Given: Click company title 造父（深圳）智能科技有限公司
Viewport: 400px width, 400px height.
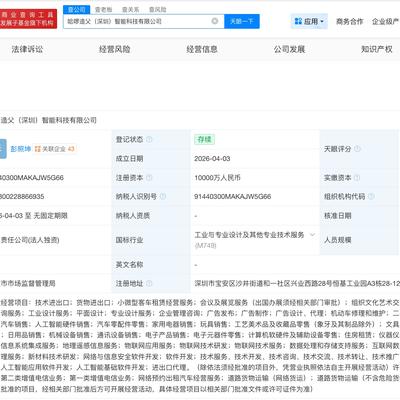Looking at the screenshot, I should tap(48, 120).
